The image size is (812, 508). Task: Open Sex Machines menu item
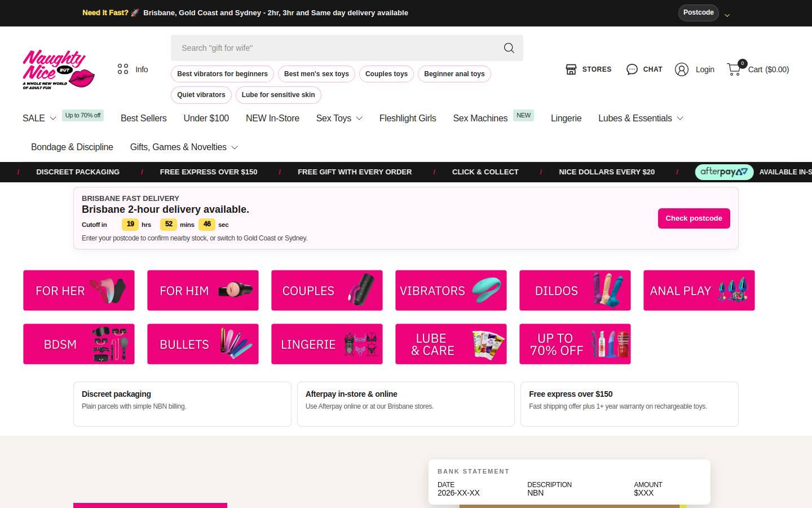480,118
